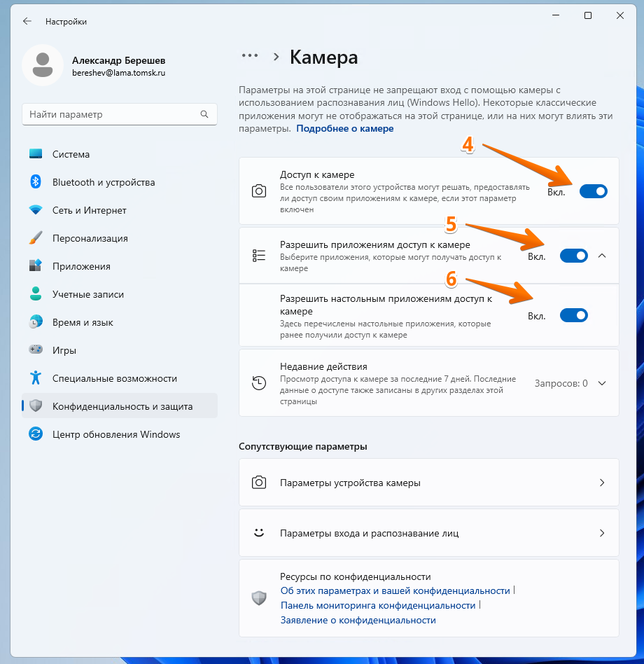Screen dimensions: 644x664
Task: Click the Заявление о конфиденциальности link
Action: tap(356, 620)
